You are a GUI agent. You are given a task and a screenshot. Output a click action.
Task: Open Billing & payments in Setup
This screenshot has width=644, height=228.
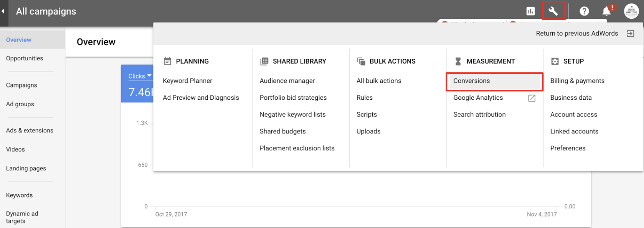pos(577,81)
